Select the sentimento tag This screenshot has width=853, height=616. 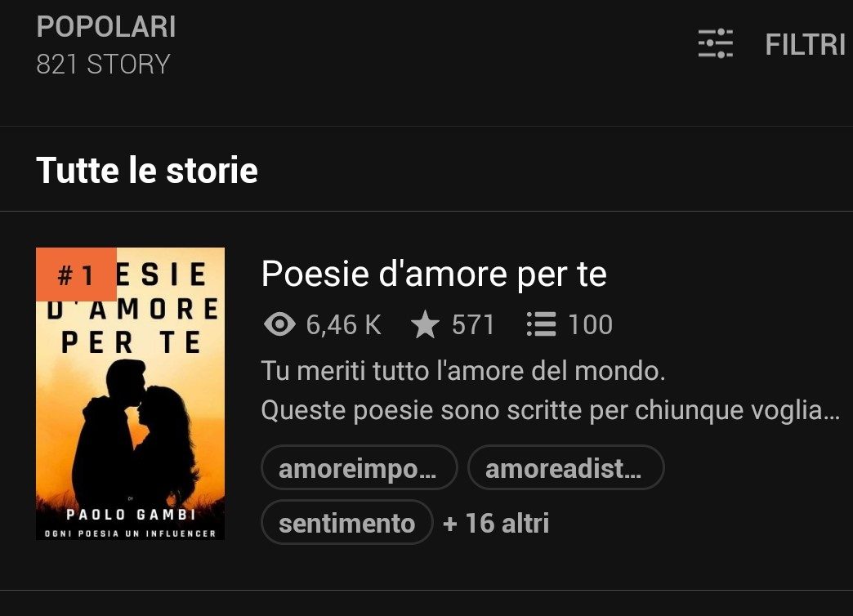pyautogui.click(x=347, y=522)
